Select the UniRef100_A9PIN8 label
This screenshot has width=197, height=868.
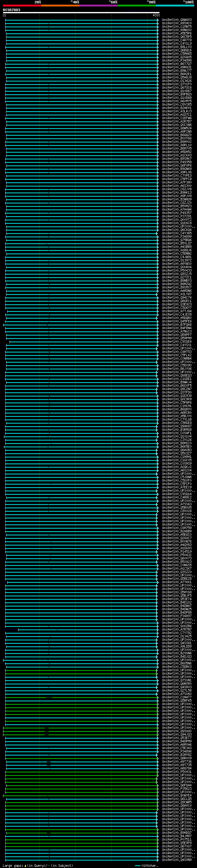tap(177, 132)
